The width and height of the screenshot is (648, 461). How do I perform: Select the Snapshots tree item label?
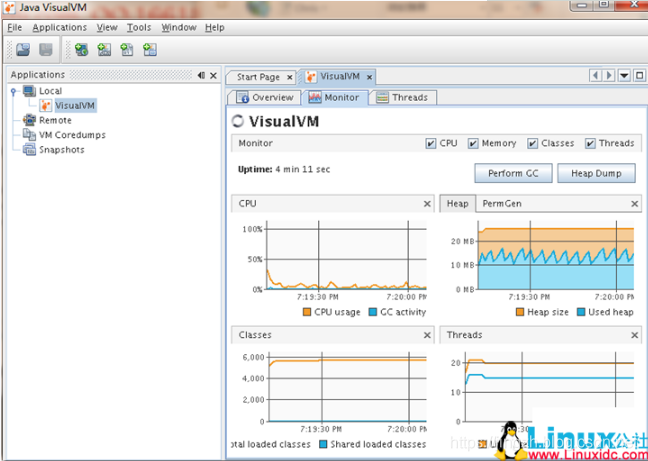click(62, 150)
